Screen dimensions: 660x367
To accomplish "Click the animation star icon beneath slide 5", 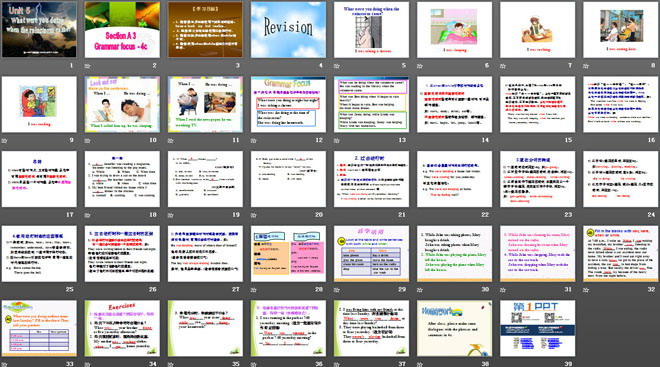I will 337,66.
